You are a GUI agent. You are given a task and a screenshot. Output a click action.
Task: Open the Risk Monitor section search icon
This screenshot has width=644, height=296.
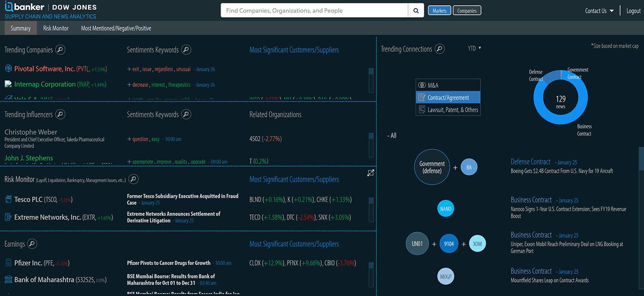coord(133,180)
